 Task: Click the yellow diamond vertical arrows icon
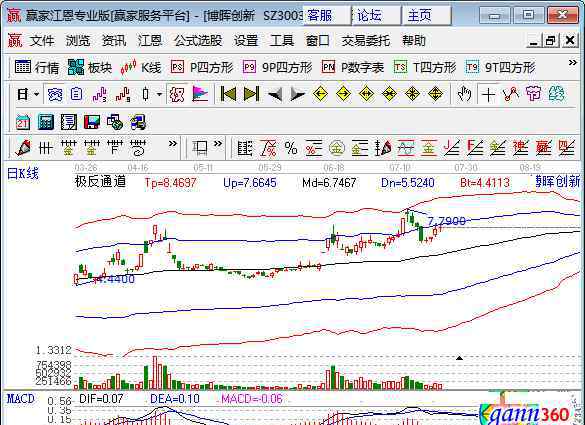pos(435,94)
